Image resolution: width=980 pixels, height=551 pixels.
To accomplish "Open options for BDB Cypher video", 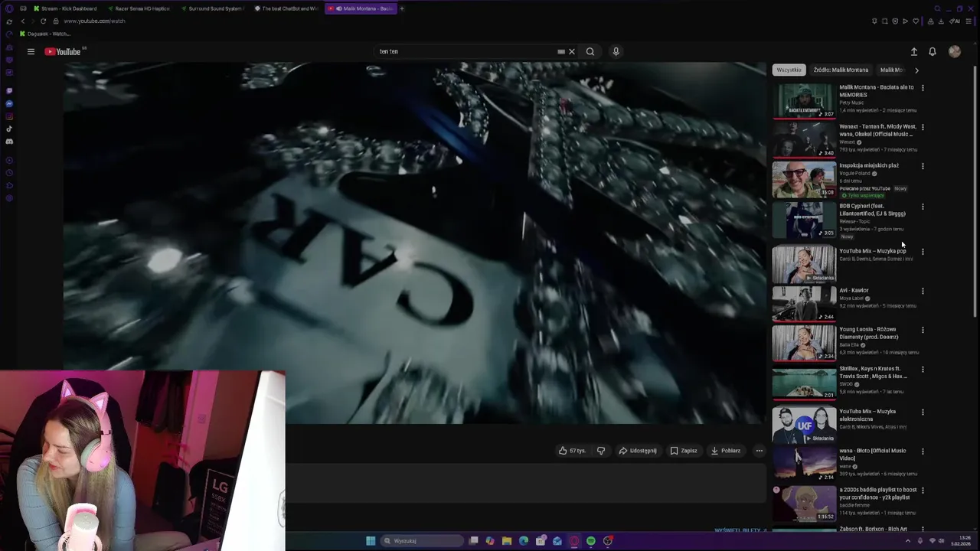I will [x=923, y=207].
